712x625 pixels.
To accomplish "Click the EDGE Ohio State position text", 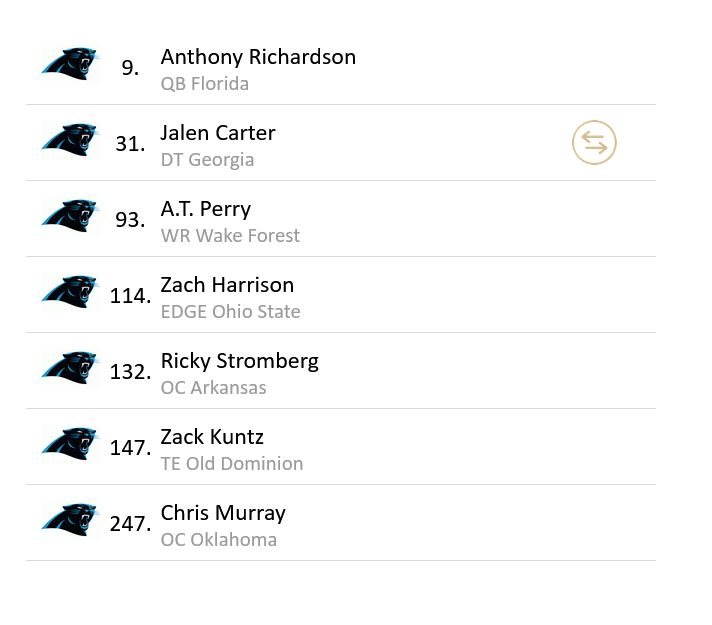I will coord(230,312).
